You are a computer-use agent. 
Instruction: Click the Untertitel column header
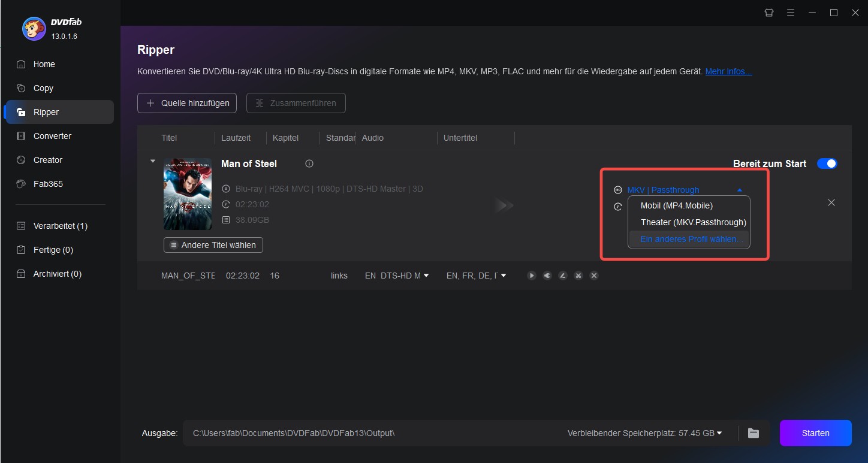click(x=460, y=138)
